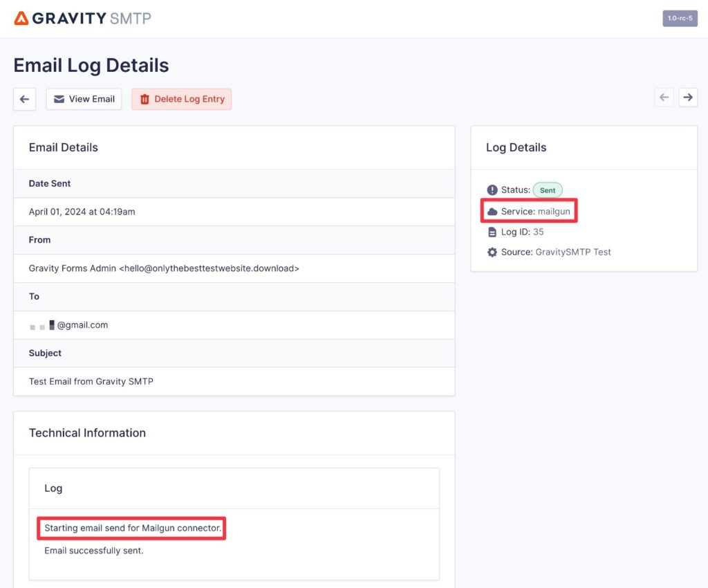Click the envelope icon on View Email
This screenshot has height=588, width=708.
point(59,99)
